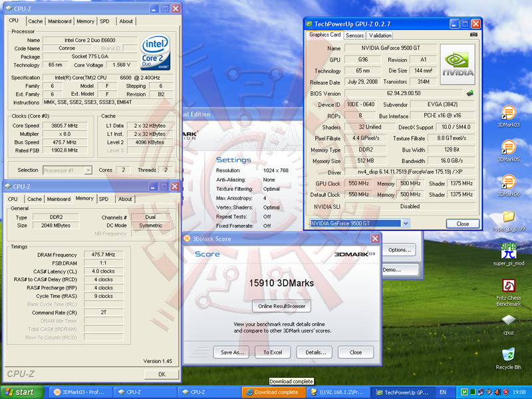Click the CAS# Latency 4.0 clocks value
The image size is (532, 399).
point(103,271)
